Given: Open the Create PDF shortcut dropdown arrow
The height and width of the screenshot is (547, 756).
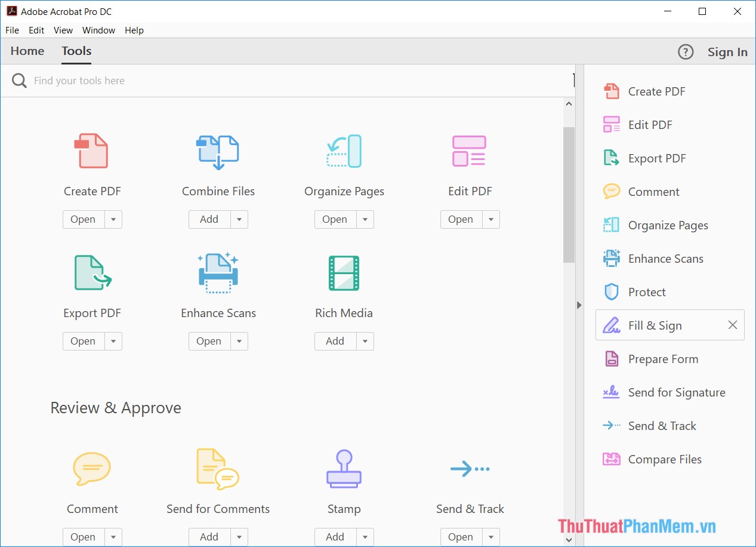Looking at the screenshot, I should click(113, 219).
